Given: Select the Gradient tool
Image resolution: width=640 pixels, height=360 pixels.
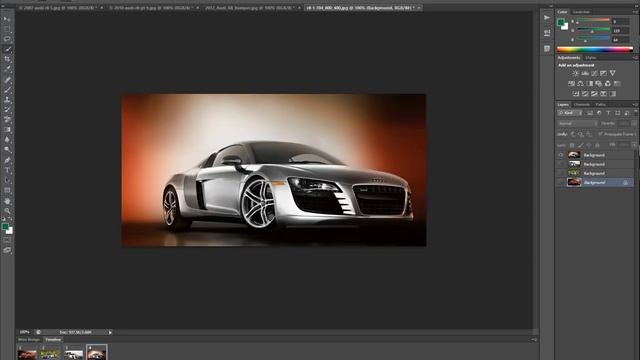Looking at the screenshot, I should [x=7, y=129].
